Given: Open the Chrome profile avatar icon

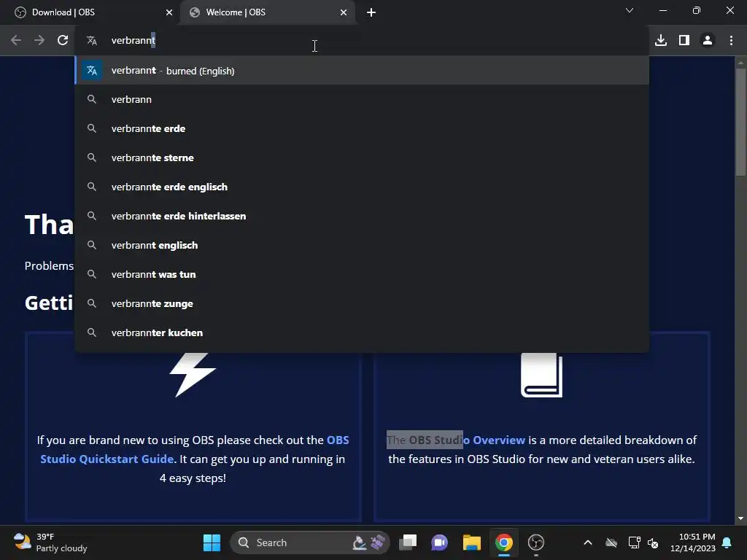Looking at the screenshot, I should point(708,41).
